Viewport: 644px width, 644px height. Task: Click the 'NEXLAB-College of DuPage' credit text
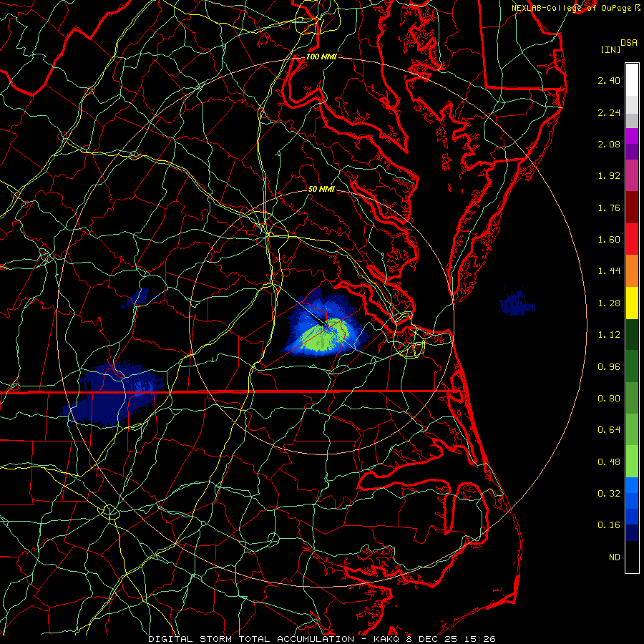(571, 8)
